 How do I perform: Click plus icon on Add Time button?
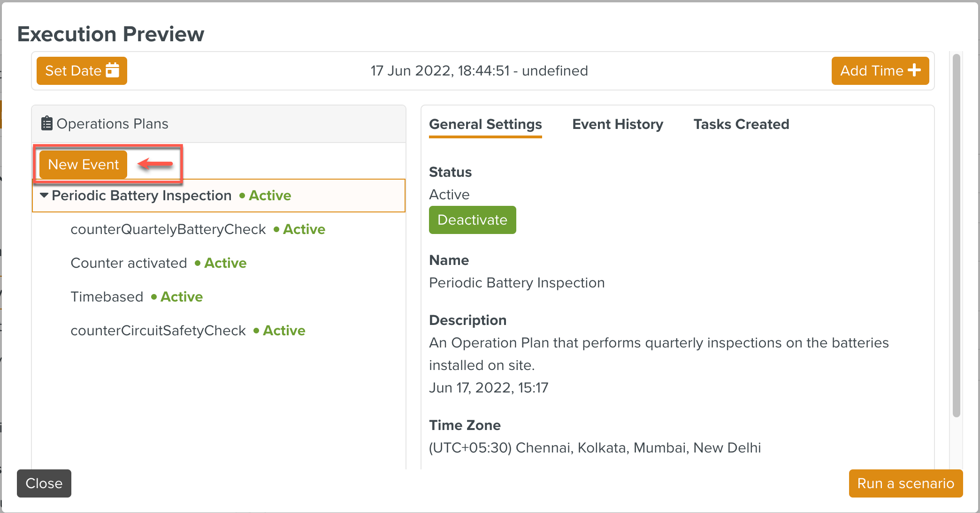coord(914,70)
